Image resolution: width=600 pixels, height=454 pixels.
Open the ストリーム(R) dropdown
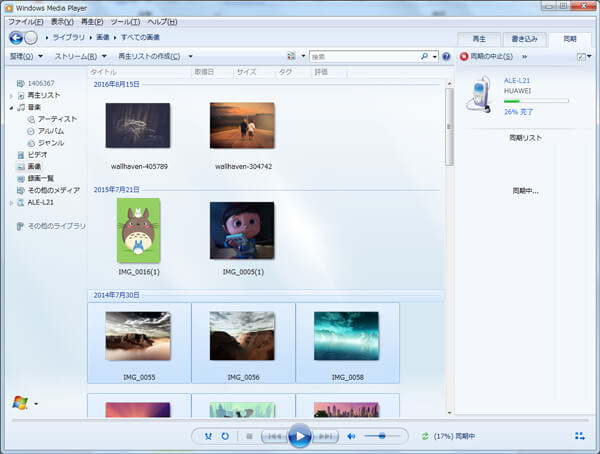click(80, 57)
